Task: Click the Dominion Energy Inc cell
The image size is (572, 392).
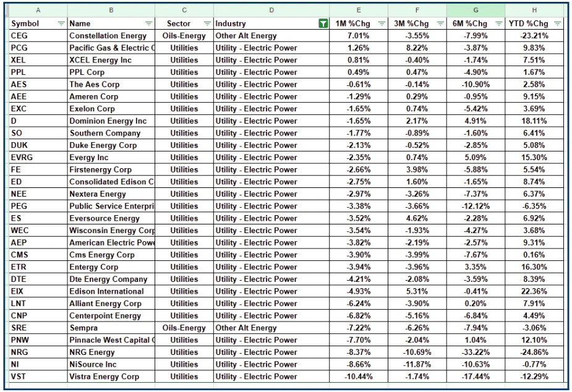Action: tap(111, 121)
